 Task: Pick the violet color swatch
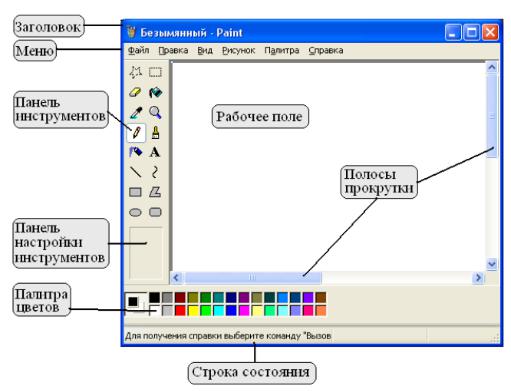[x=308, y=297]
